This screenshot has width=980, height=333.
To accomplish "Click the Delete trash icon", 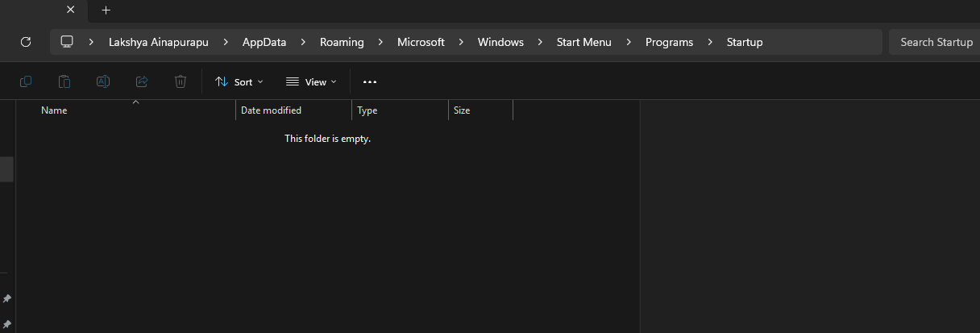I will (x=181, y=81).
